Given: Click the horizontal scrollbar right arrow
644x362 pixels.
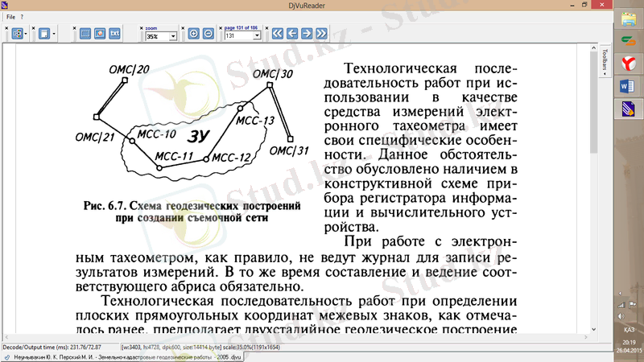Looking at the screenshot, I should tap(586, 337).
